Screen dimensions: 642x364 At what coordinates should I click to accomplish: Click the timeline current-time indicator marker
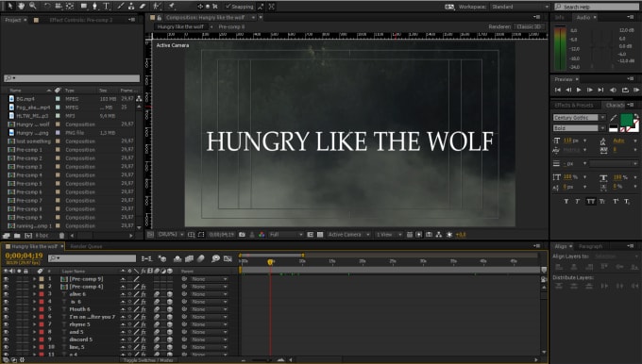pyautogui.click(x=270, y=262)
